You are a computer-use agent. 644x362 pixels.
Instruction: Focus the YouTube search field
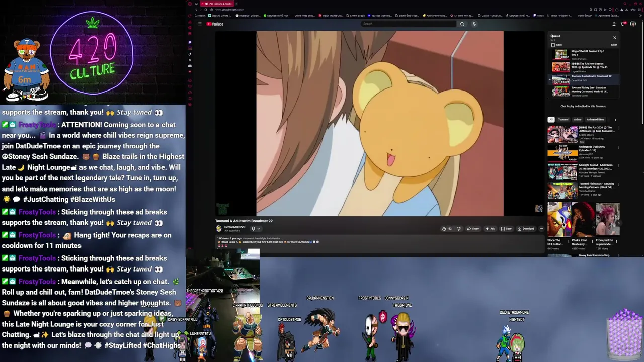(x=409, y=24)
